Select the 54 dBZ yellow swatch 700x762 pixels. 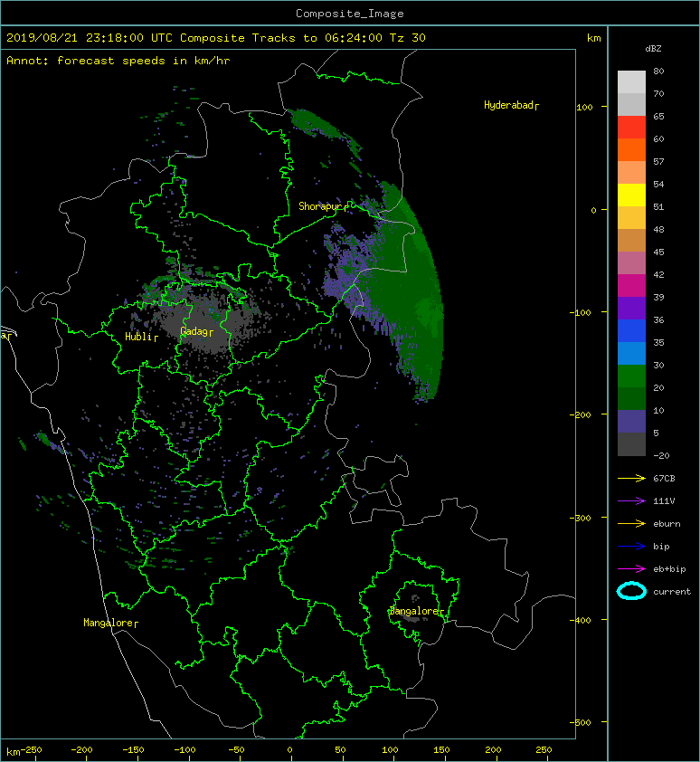click(631, 195)
